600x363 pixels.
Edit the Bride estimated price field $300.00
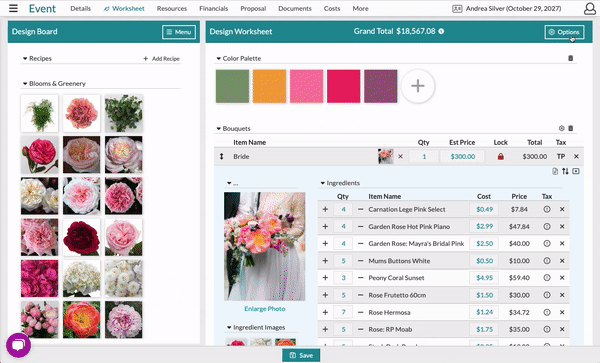coord(463,156)
